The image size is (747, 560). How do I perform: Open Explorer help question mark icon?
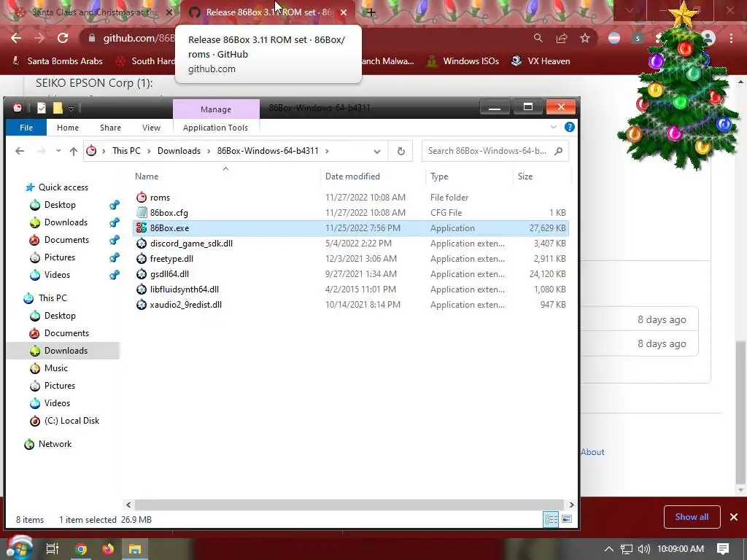pyautogui.click(x=569, y=127)
